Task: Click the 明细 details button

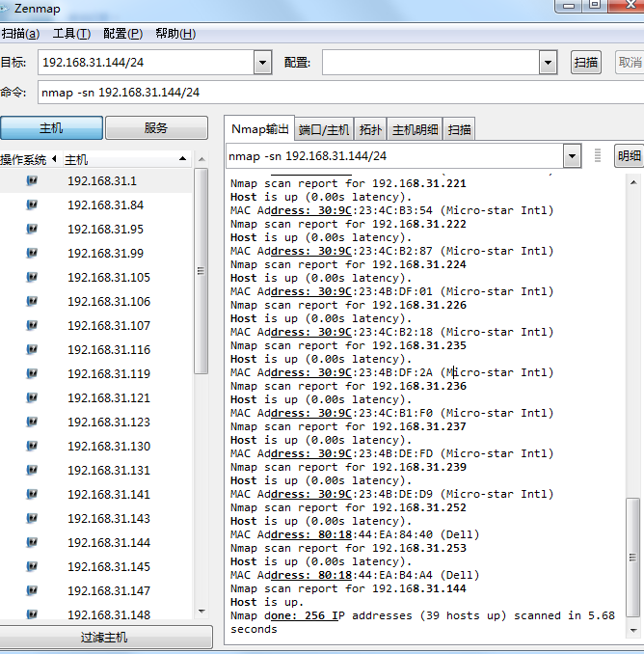Action: tap(629, 155)
